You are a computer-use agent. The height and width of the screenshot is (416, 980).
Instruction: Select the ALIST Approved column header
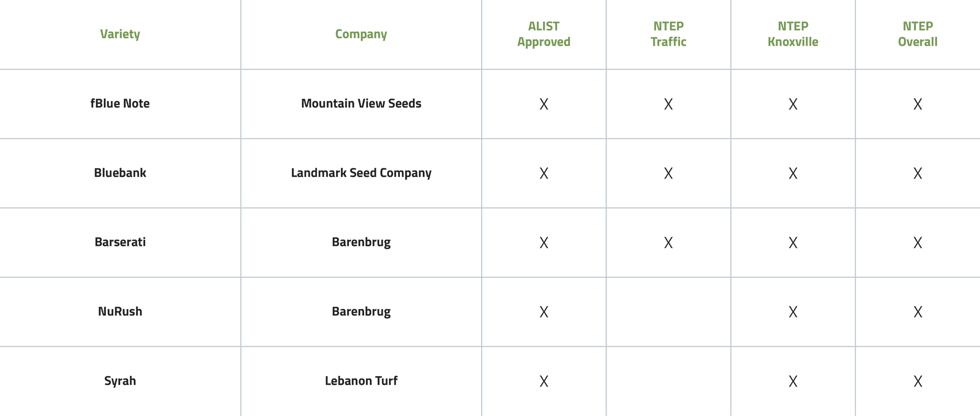coord(544,34)
